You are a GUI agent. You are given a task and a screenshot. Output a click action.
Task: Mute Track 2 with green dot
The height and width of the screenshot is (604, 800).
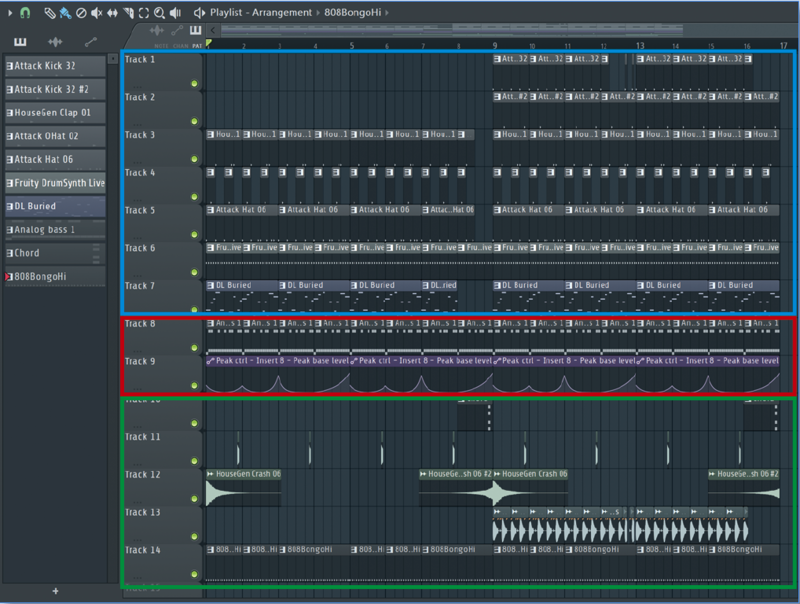(194, 121)
